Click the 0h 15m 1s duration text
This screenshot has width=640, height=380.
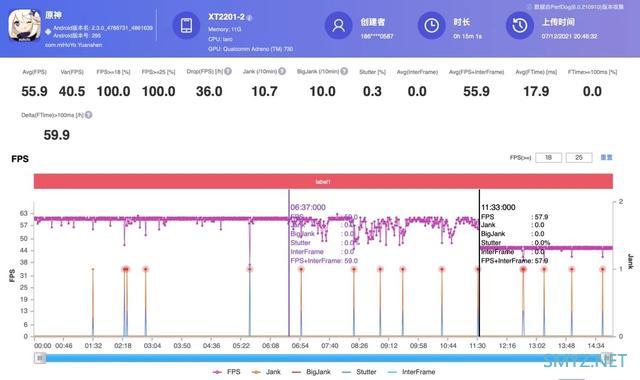[x=467, y=36]
